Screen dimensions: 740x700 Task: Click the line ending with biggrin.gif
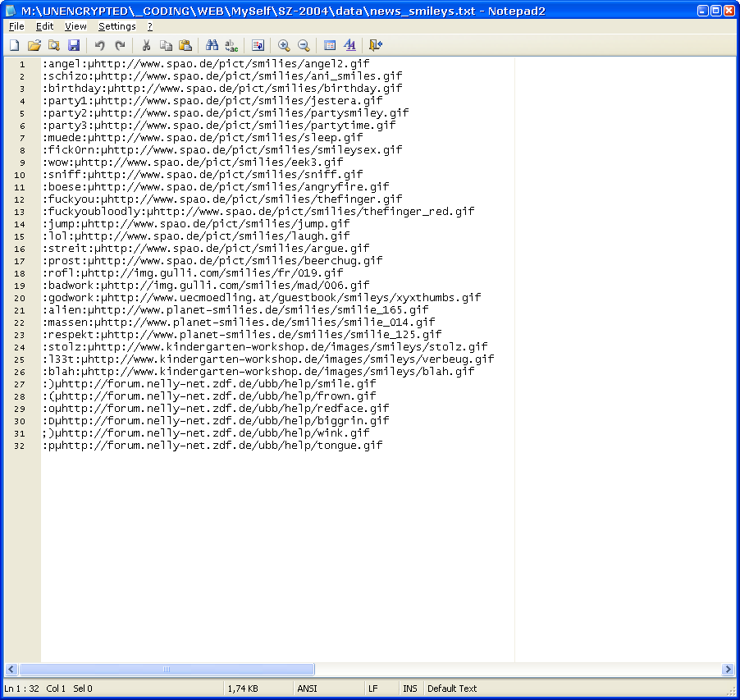point(216,420)
